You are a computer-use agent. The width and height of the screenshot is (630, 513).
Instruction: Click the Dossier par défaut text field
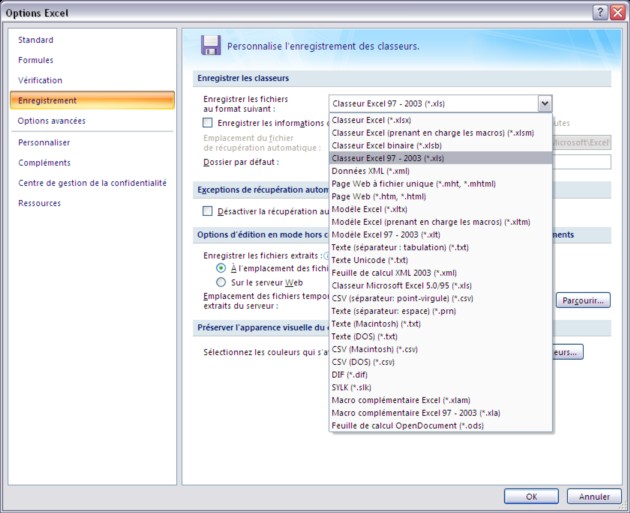tap(582, 162)
